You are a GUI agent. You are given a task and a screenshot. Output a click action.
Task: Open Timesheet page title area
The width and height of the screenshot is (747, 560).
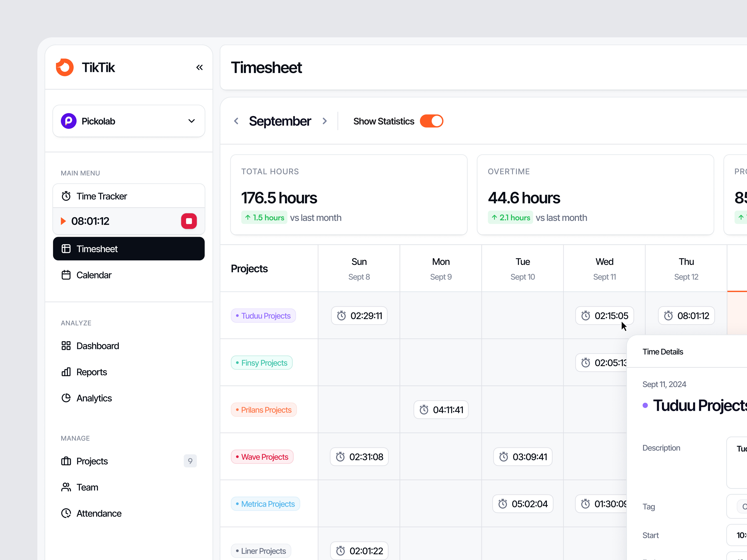(266, 68)
